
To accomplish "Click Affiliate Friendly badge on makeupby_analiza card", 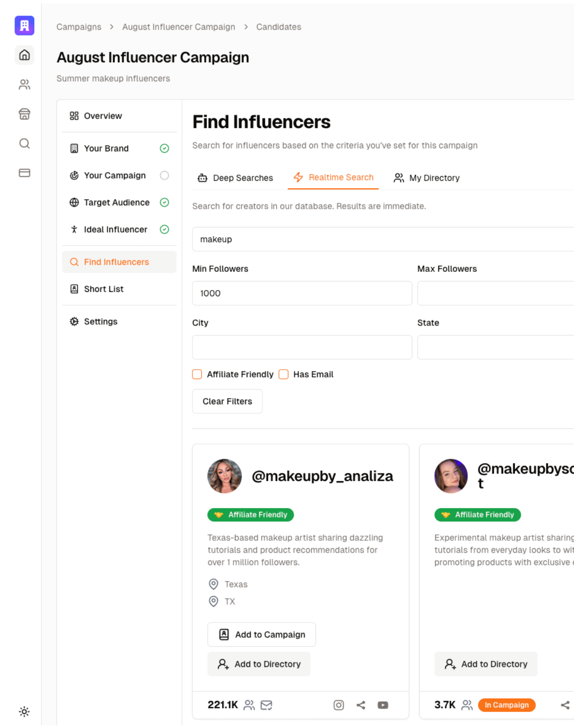I will [x=251, y=514].
